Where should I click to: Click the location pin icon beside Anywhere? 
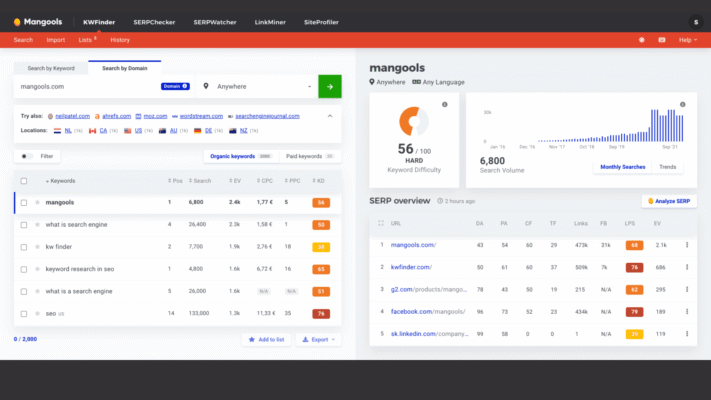tap(206, 86)
